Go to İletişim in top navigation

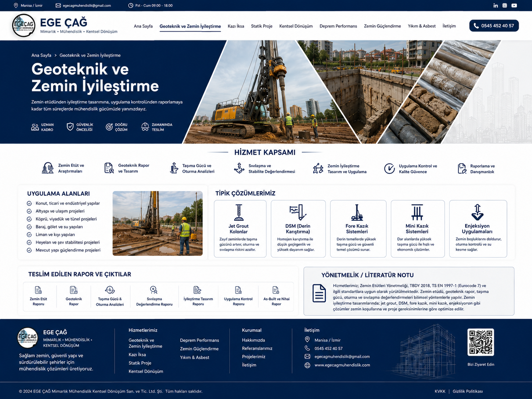tap(449, 26)
